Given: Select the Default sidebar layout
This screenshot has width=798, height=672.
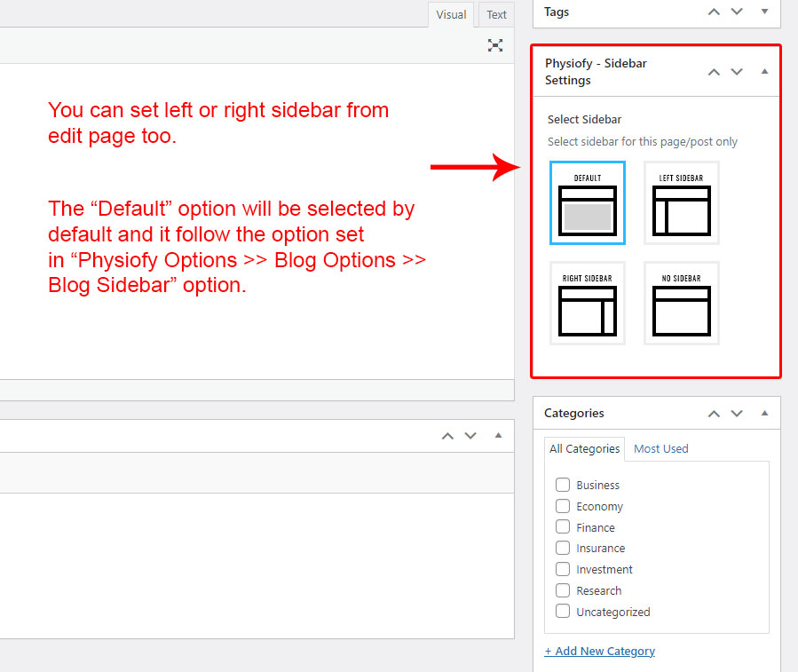Looking at the screenshot, I should click(587, 203).
